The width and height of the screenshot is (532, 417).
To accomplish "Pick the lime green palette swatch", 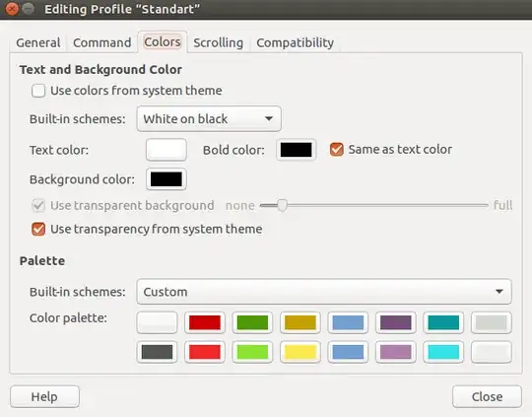I will click(x=252, y=352).
